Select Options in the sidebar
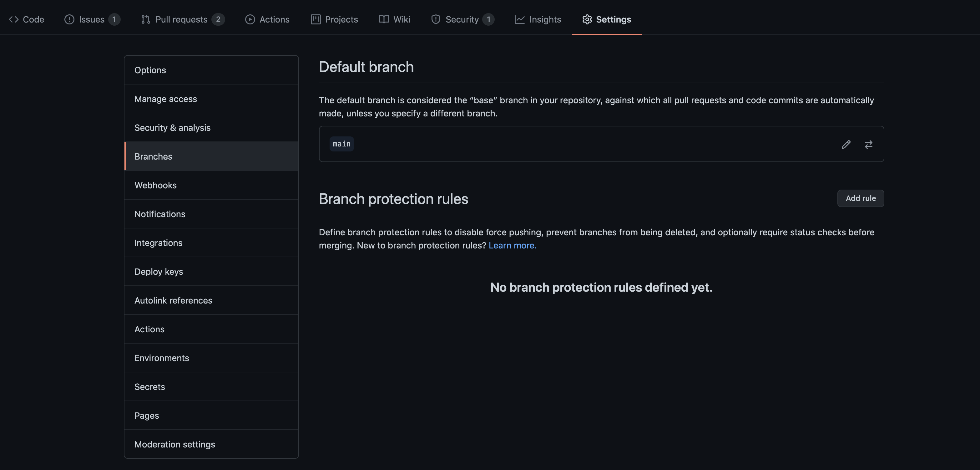The width and height of the screenshot is (980, 470). pyautogui.click(x=150, y=70)
